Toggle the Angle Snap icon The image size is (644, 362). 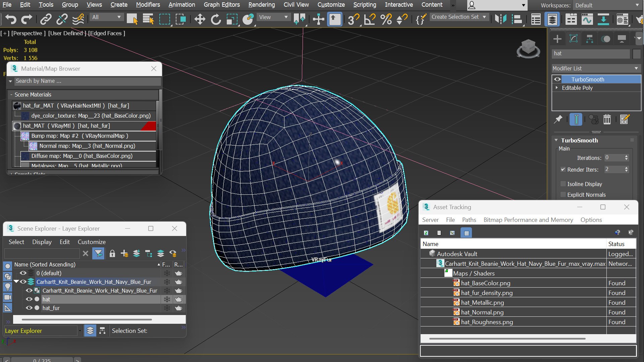(x=370, y=19)
